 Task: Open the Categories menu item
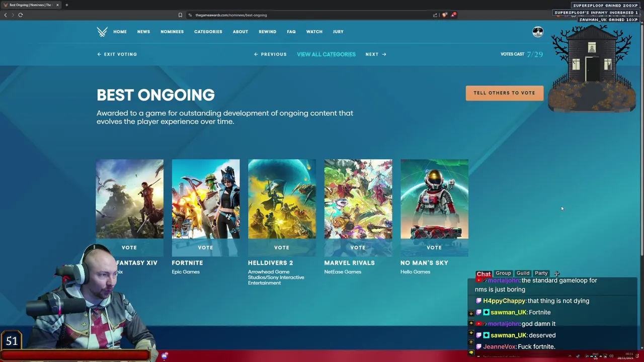coord(208,32)
